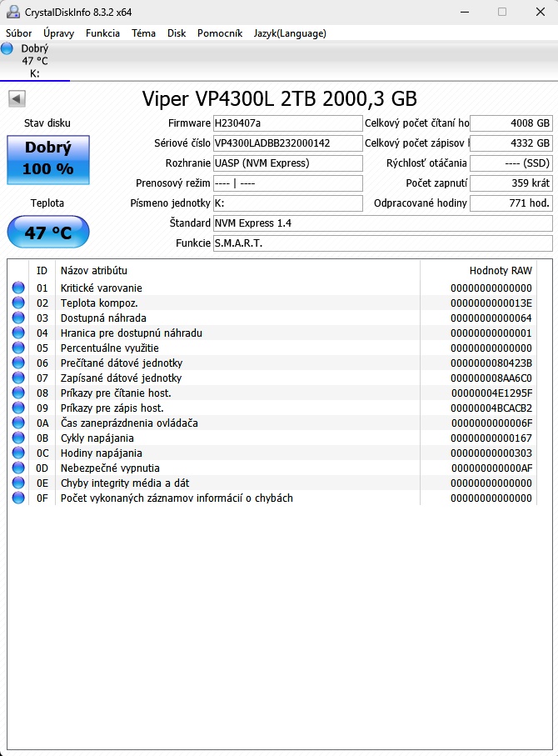The width and height of the screenshot is (558, 756).
Task: Click raw value 000000000000AF
Action: click(491, 468)
